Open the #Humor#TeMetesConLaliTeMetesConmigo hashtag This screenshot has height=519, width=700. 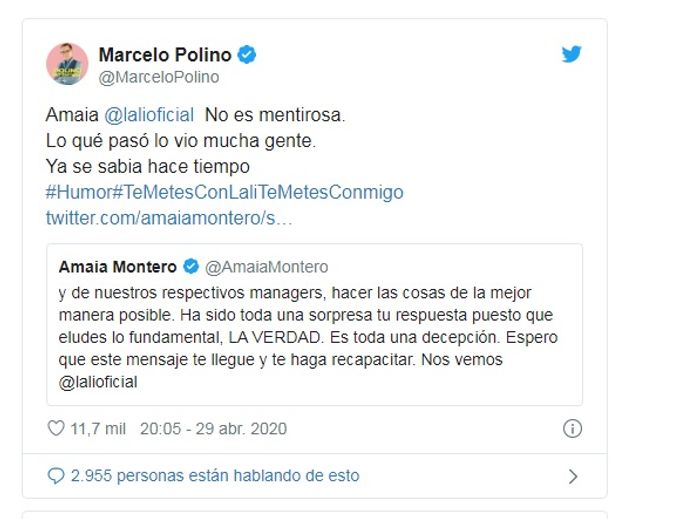(x=224, y=191)
